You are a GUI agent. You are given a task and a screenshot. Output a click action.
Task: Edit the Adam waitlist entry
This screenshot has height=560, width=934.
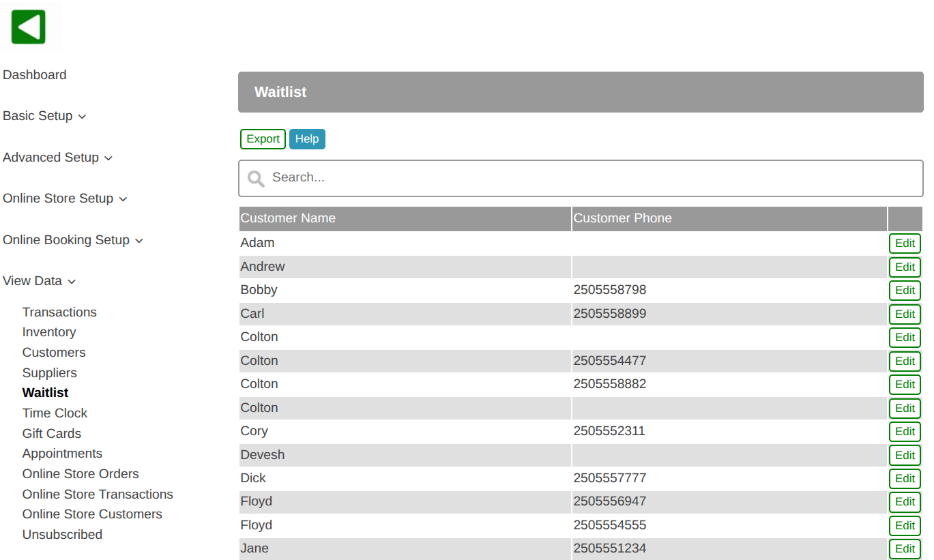point(905,244)
